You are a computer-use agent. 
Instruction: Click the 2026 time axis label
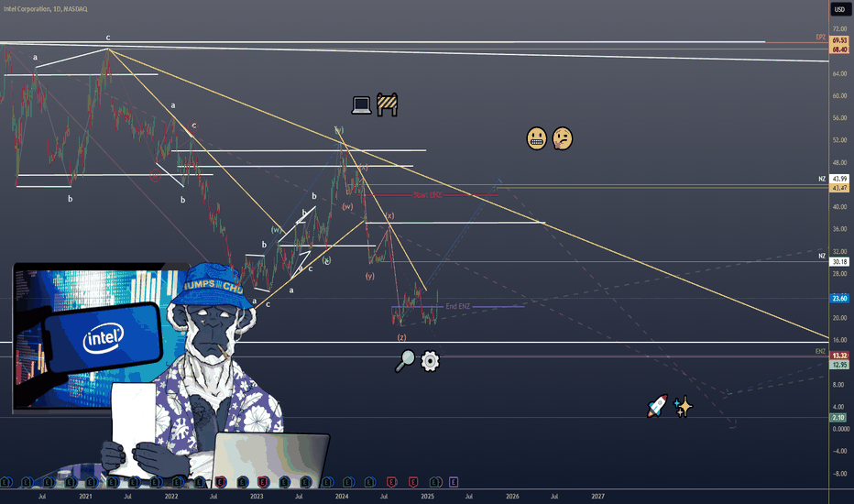pos(512,497)
